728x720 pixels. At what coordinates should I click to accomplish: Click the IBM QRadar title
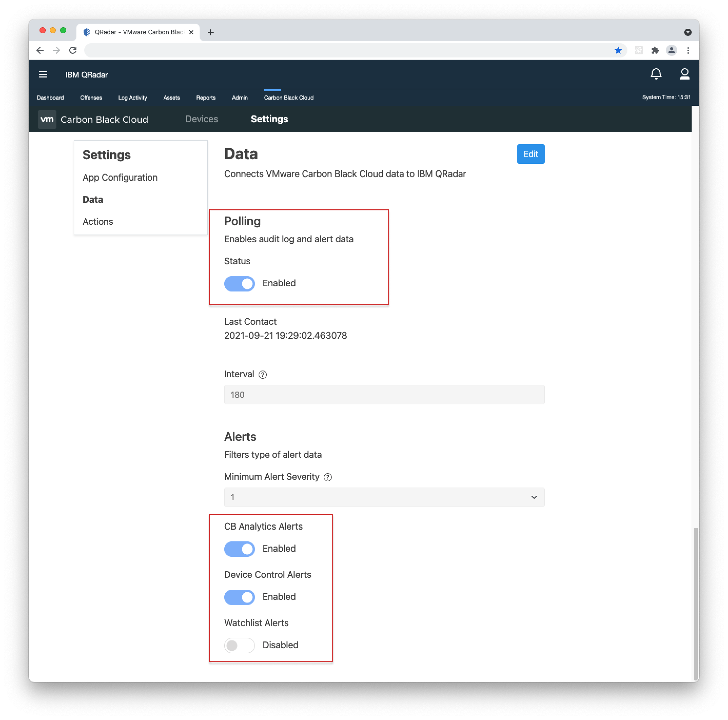point(86,75)
